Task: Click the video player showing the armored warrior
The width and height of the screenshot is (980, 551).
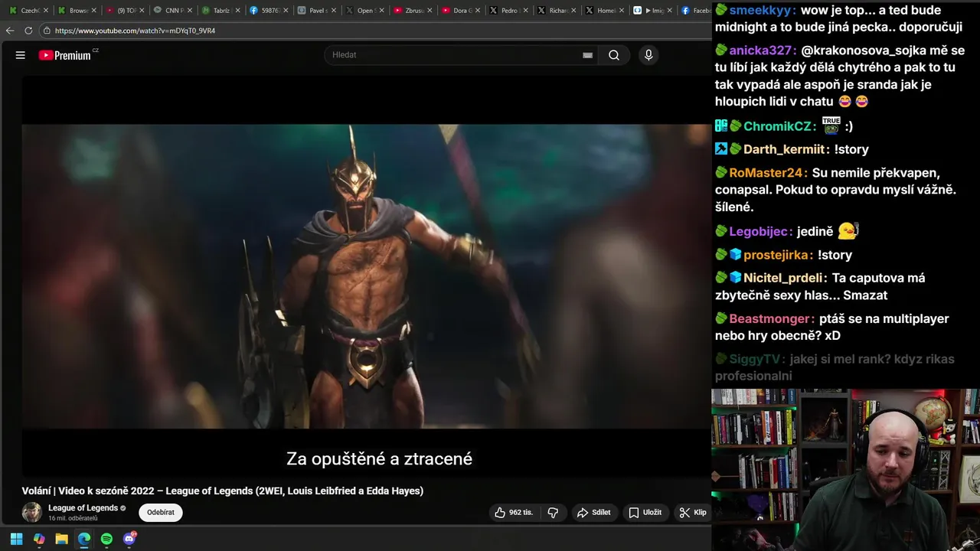Action: [366, 276]
